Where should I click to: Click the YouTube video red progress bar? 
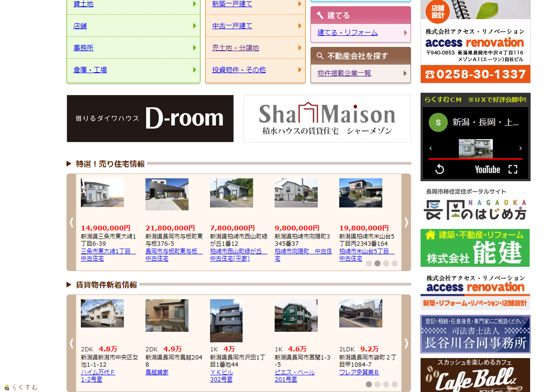(475, 159)
